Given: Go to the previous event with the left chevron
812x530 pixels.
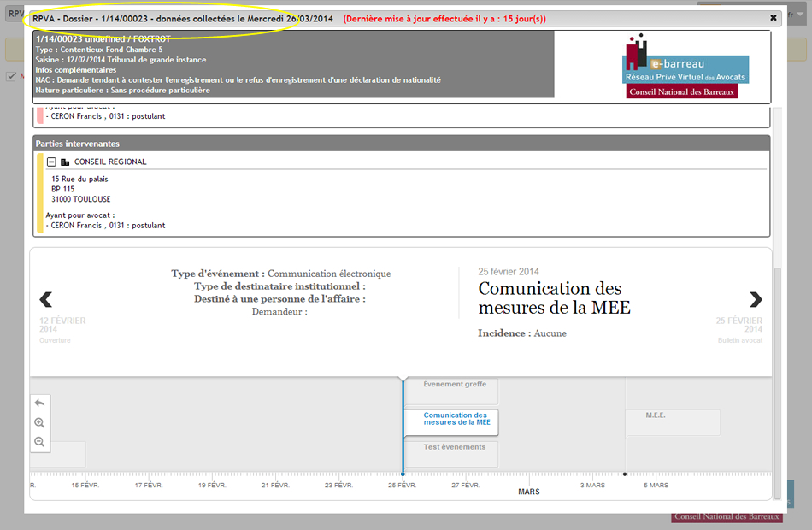Looking at the screenshot, I should pyautogui.click(x=46, y=299).
